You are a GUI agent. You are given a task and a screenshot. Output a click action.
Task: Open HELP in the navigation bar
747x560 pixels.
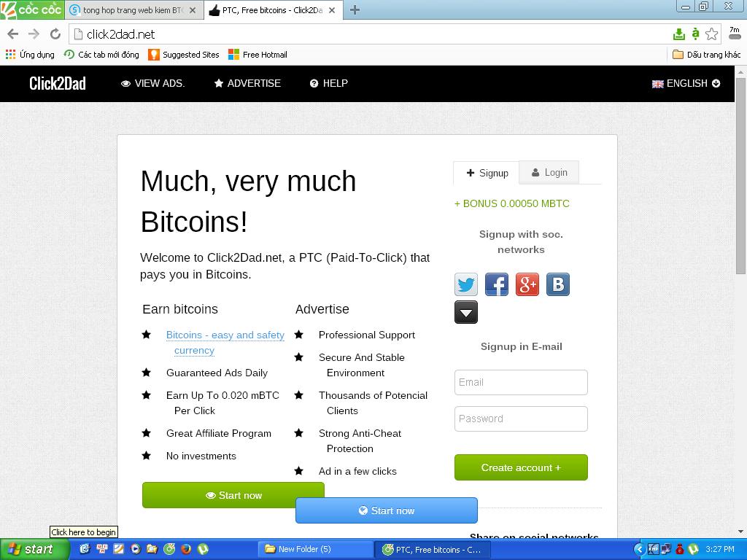point(329,83)
